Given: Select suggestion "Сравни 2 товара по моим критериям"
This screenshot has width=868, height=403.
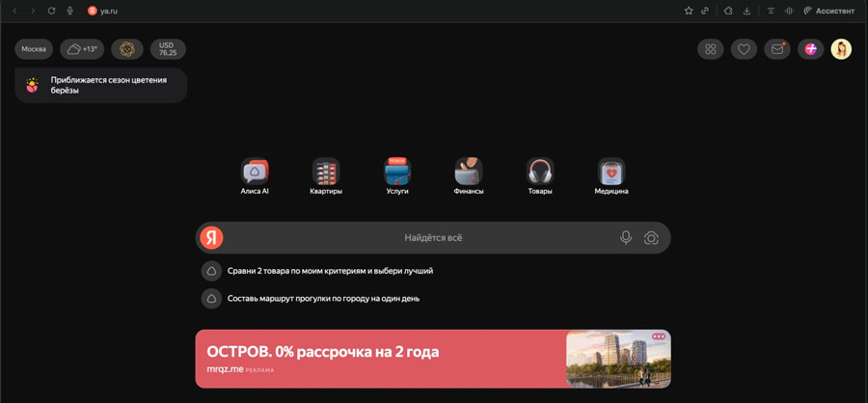Looking at the screenshot, I should coord(330,271).
